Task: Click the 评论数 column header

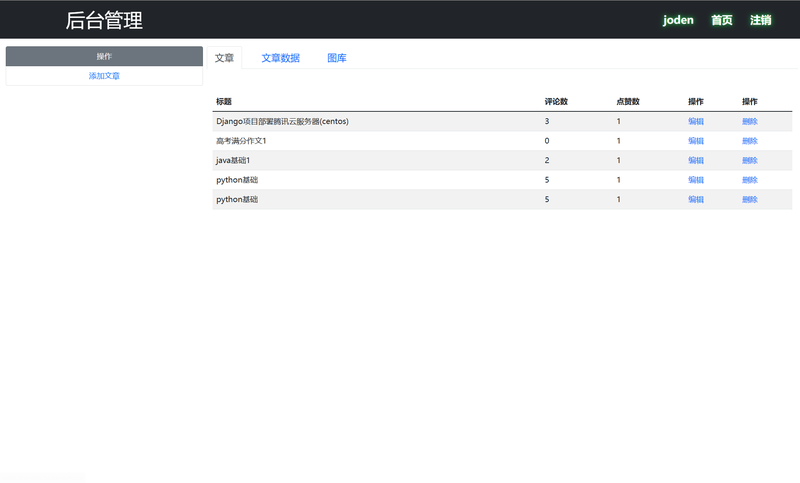Action: click(x=556, y=101)
